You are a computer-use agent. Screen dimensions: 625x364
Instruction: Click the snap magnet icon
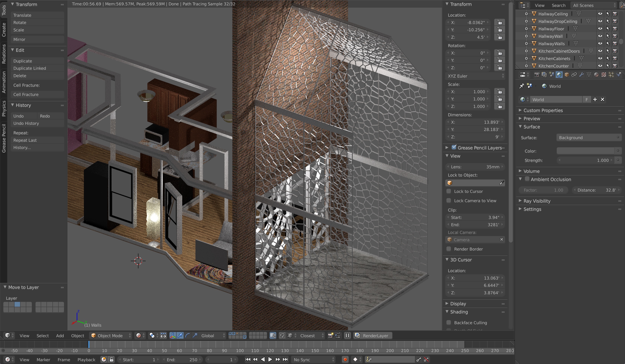[282, 336]
